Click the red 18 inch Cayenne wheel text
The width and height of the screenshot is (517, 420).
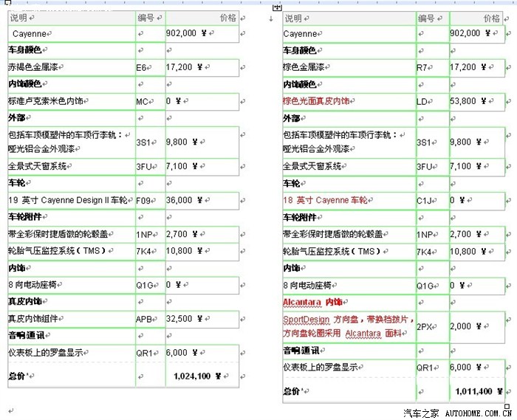(x=325, y=200)
